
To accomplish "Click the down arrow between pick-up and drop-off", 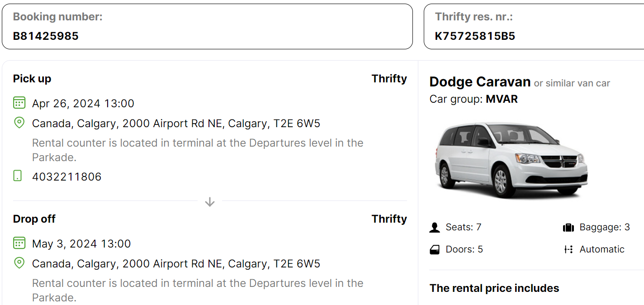I will [x=209, y=202].
